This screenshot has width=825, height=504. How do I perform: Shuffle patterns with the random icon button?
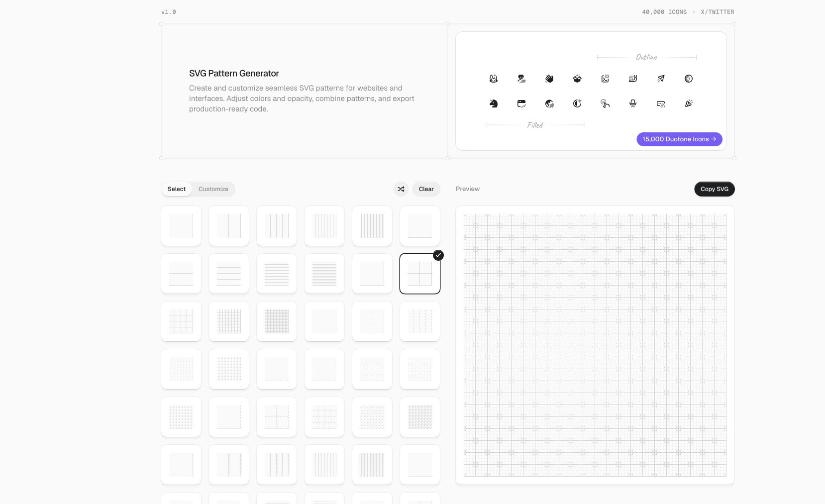tap(401, 189)
